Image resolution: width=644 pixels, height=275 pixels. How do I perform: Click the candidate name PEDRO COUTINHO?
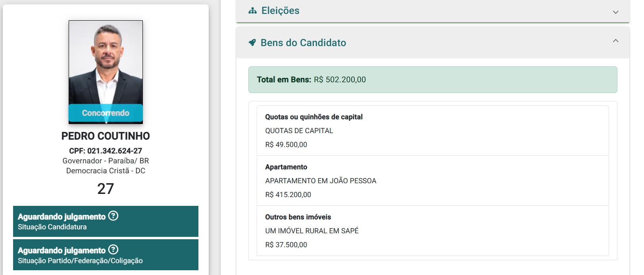pyautogui.click(x=106, y=136)
